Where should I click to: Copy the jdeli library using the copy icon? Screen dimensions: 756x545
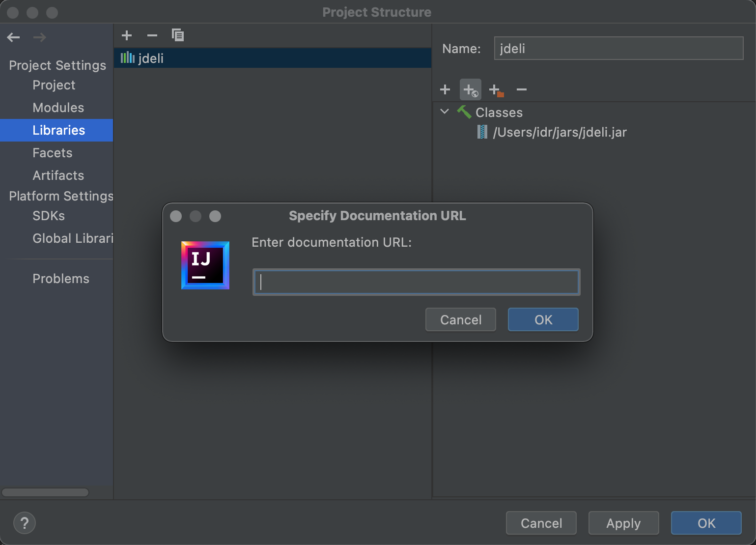click(178, 35)
